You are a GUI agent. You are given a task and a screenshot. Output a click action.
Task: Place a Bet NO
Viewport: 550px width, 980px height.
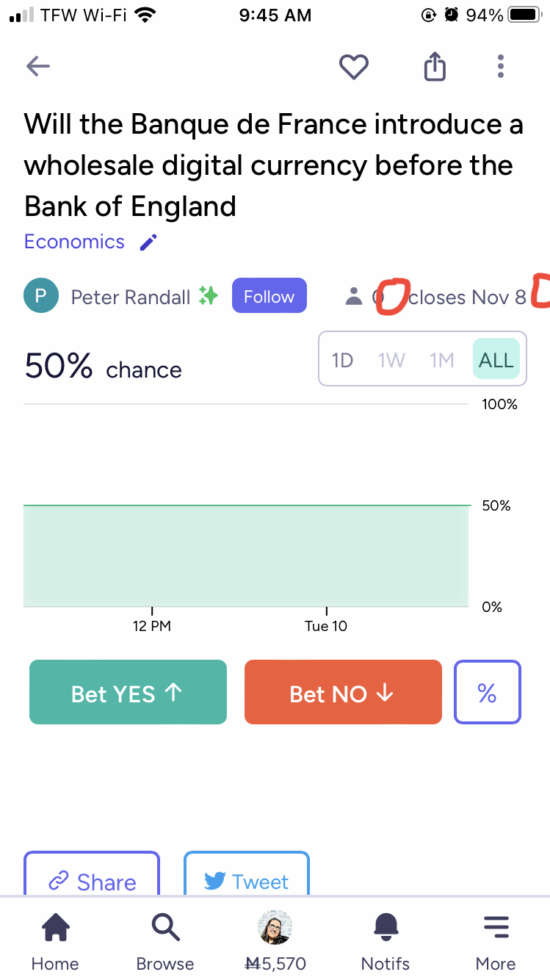343,692
